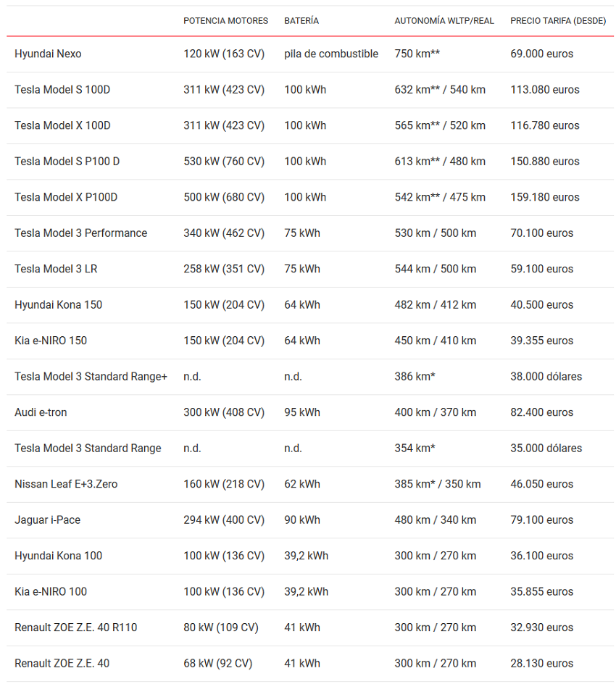Click the Kia e-NIRO 150 name
616x684 pixels.
click(51, 341)
